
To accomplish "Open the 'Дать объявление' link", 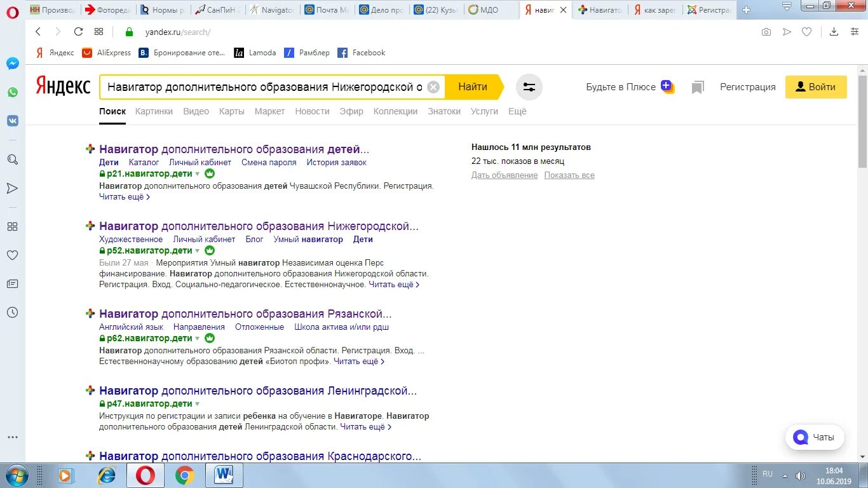I will [505, 175].
